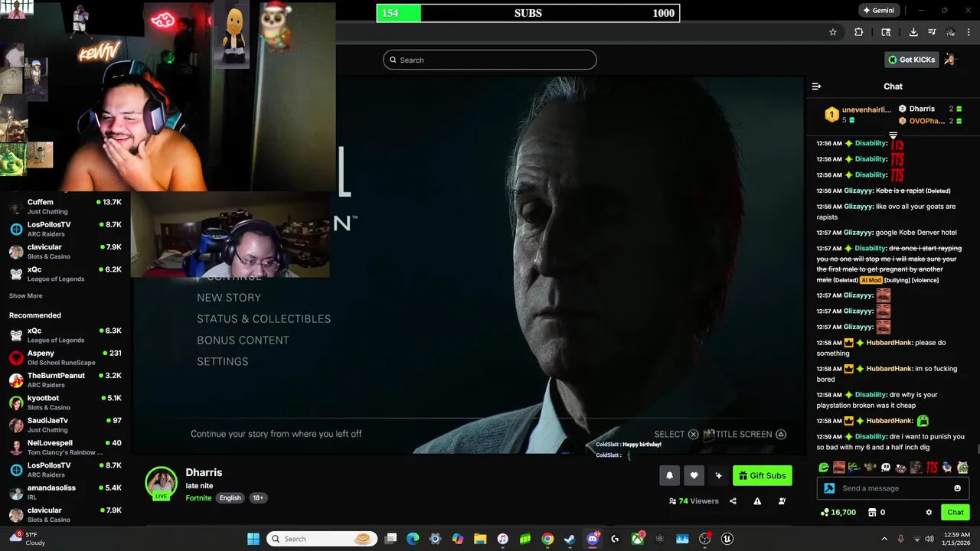This screenshot has height=551, width=980.
Task: Click Dharris live avatar
Action: click(x=162, y=484)
